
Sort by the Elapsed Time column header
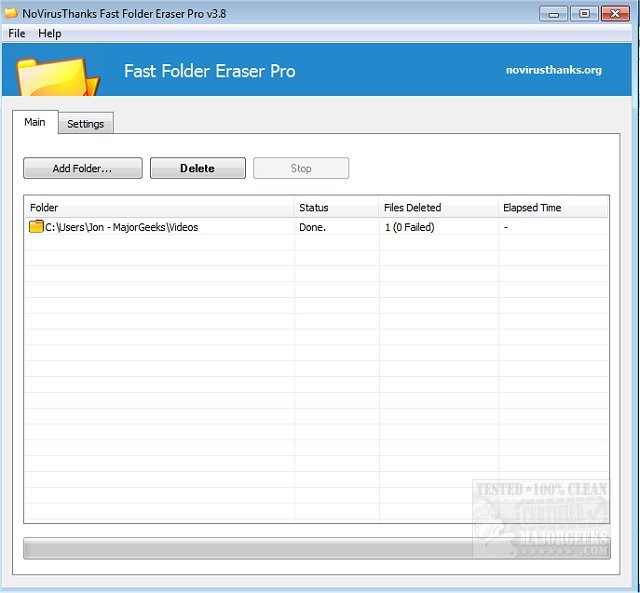click(553, 207)
